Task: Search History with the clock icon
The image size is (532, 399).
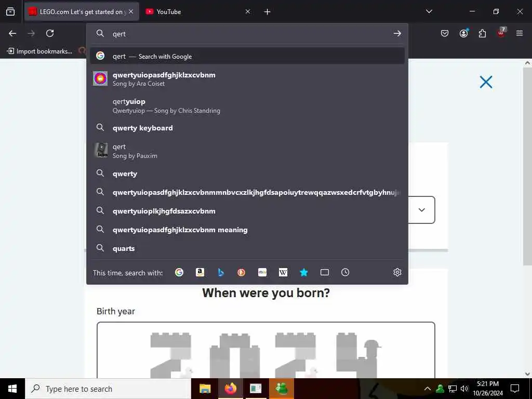Action: (x=345, y=272)
